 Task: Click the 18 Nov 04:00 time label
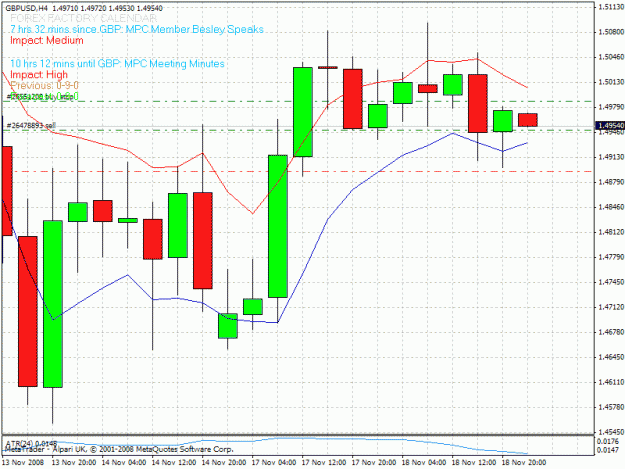pyautogui.click(x=424, y=463)
